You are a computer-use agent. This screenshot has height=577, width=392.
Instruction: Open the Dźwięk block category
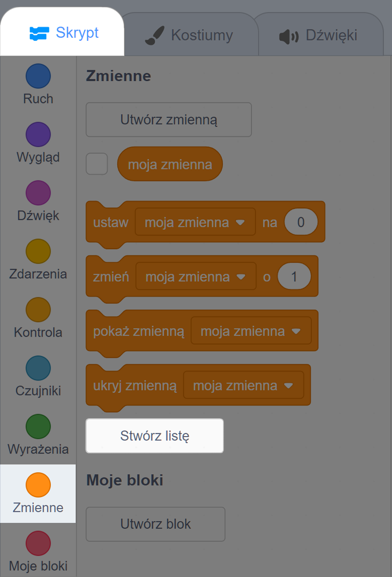point(38,193)
